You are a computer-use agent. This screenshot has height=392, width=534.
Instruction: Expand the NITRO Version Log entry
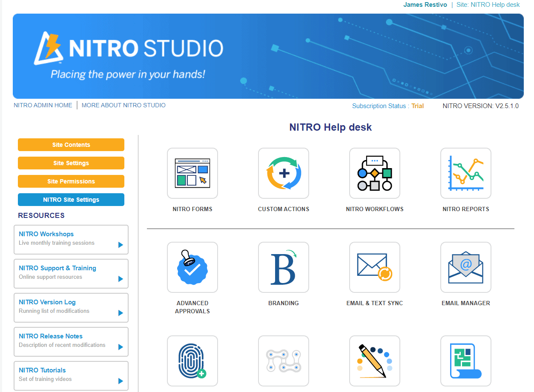click(71, 307)
